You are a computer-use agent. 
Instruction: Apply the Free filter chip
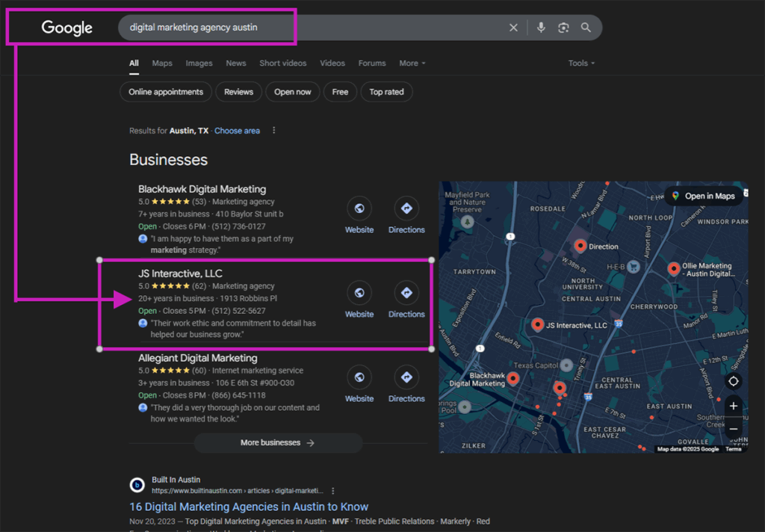pyautogui.click(x=340, y=92)
